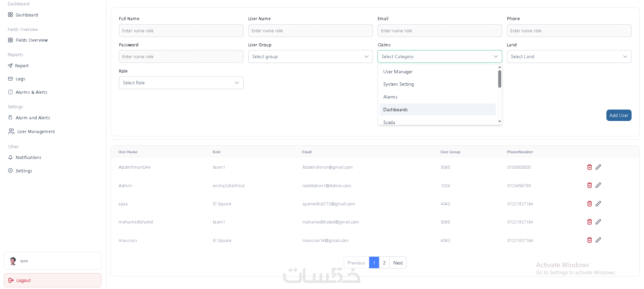
Task: Click the User Management people icon
Action: (x=11, y=131)
